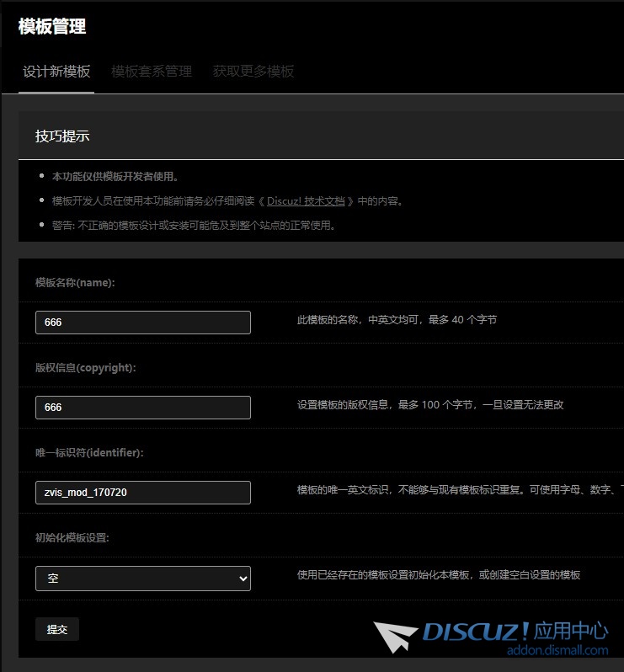Screen dimensions: 624x672
Task: Expand the 初始化模板设置 dropdown
Action: click(143, 579)
